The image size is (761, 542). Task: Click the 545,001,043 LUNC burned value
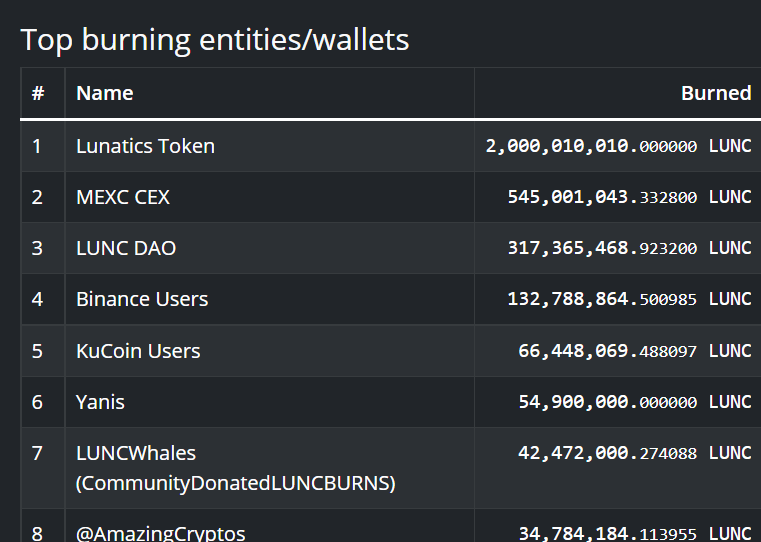629,197
